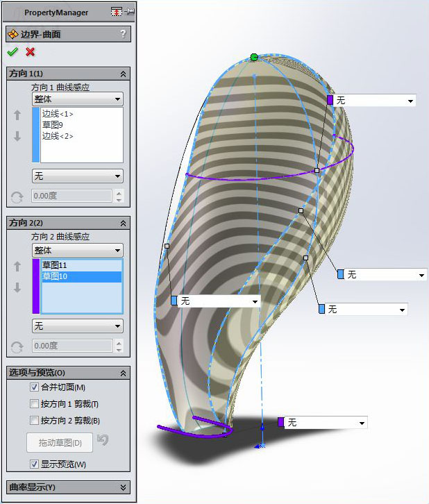Screen dimensions: 429x504
Task: Click direction 1 reverse tangent icon
Action: click(17, 197)
